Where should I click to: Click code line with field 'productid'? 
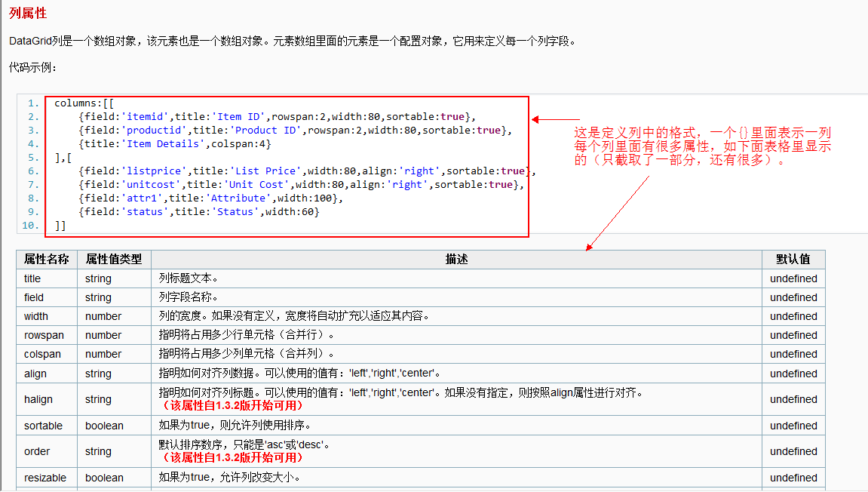tap(295, 131)
